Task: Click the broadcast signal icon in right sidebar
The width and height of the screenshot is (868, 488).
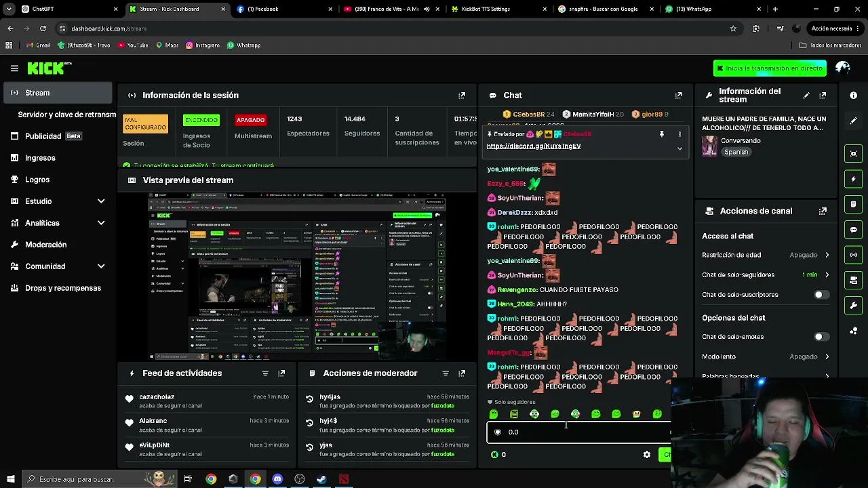Action: 854,255
